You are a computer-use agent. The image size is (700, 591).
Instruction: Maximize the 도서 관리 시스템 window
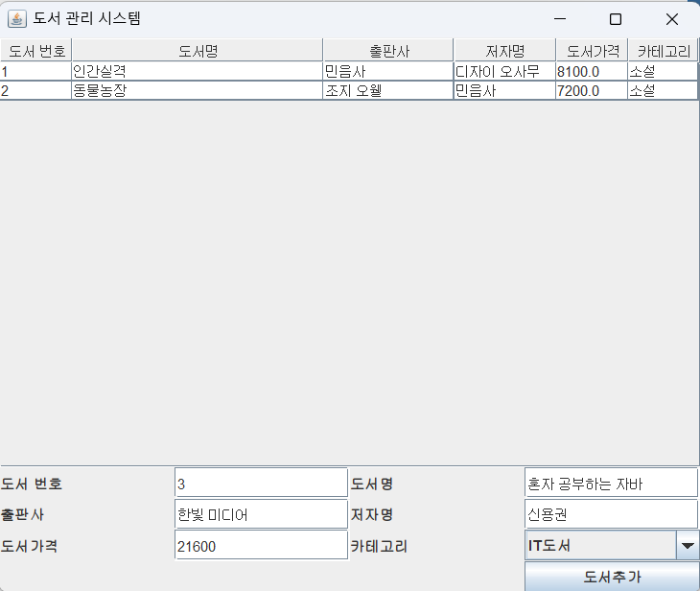[x=616, y=19]
